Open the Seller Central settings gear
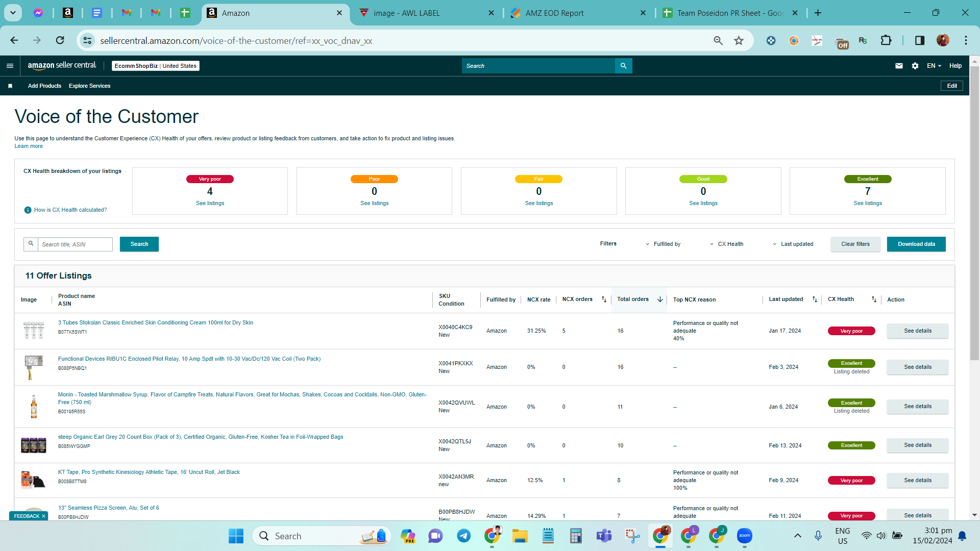This screenshot has width=980, height=551. tap(915, 66)
